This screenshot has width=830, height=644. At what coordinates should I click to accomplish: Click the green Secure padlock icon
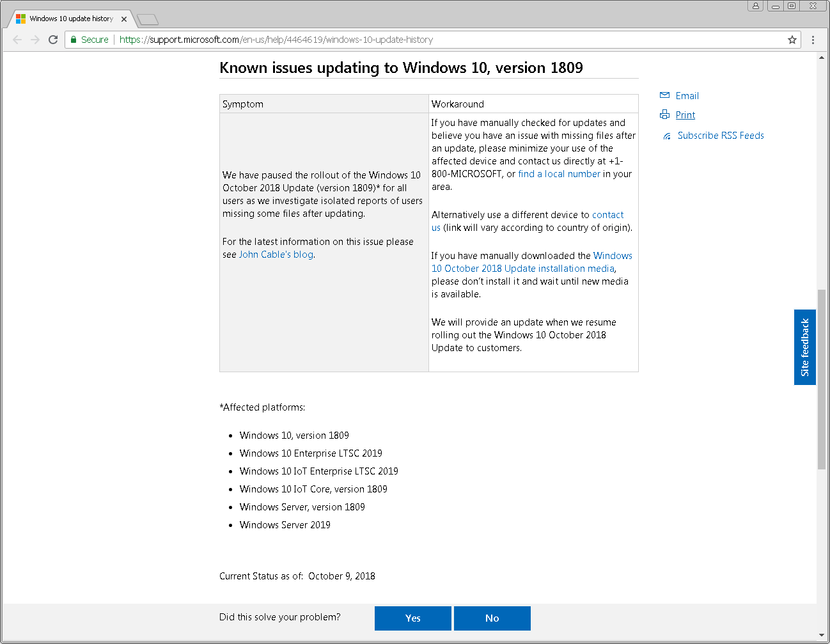[x=74, y=40]
